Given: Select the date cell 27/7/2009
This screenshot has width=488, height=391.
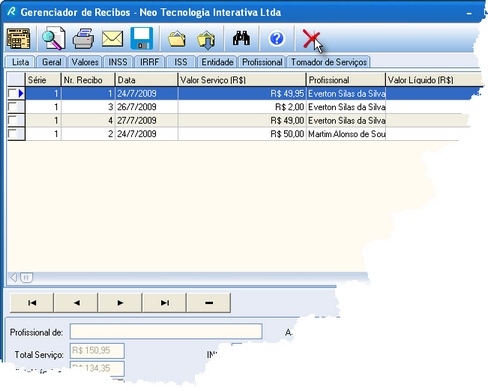Looking at the screenshot, I should (x=146, y=120).
